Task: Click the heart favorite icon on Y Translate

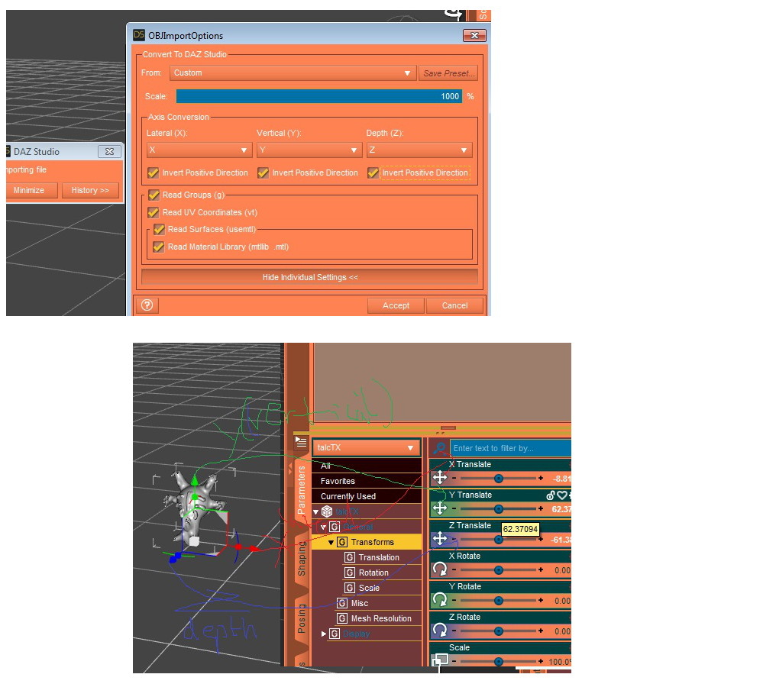Action: [561, 495]
